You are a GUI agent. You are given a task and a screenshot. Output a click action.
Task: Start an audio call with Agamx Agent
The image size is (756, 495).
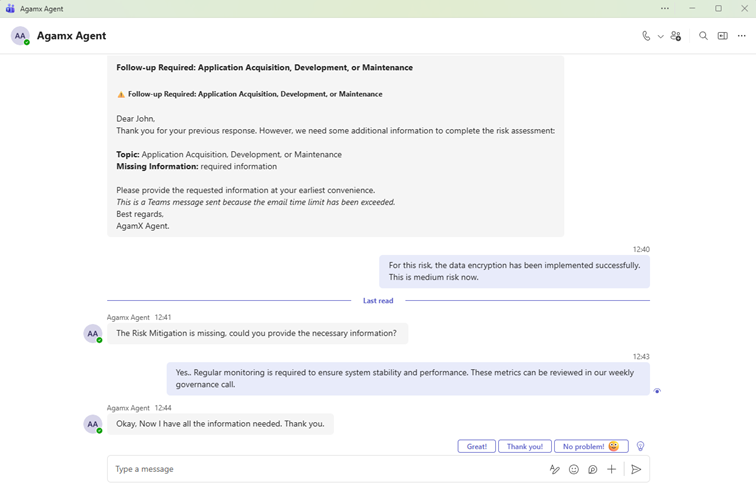pyautogui.click(x=646, y=36)
